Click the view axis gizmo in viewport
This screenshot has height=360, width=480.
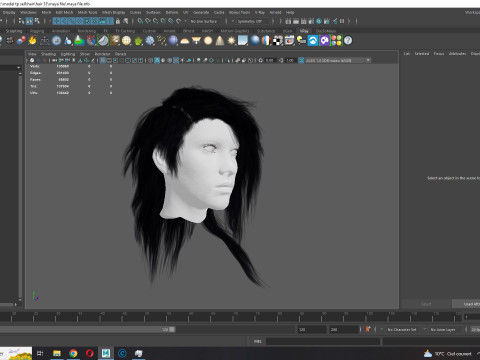pos(35,296)
